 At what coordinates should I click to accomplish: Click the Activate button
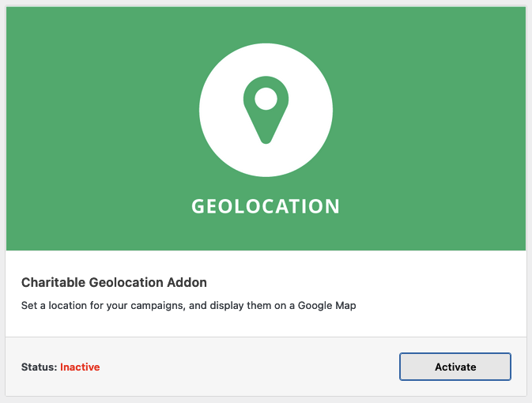[x=455, y=367]
